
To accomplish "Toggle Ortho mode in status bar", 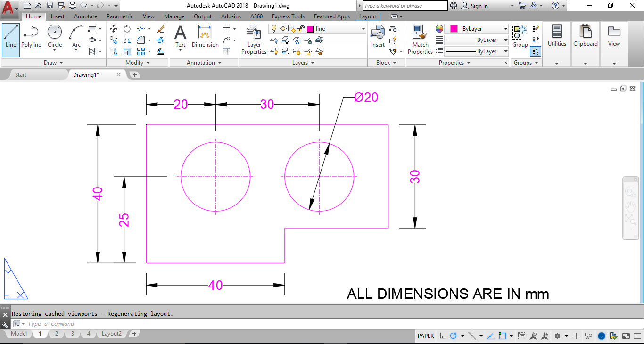I will [x=443, y=336].
